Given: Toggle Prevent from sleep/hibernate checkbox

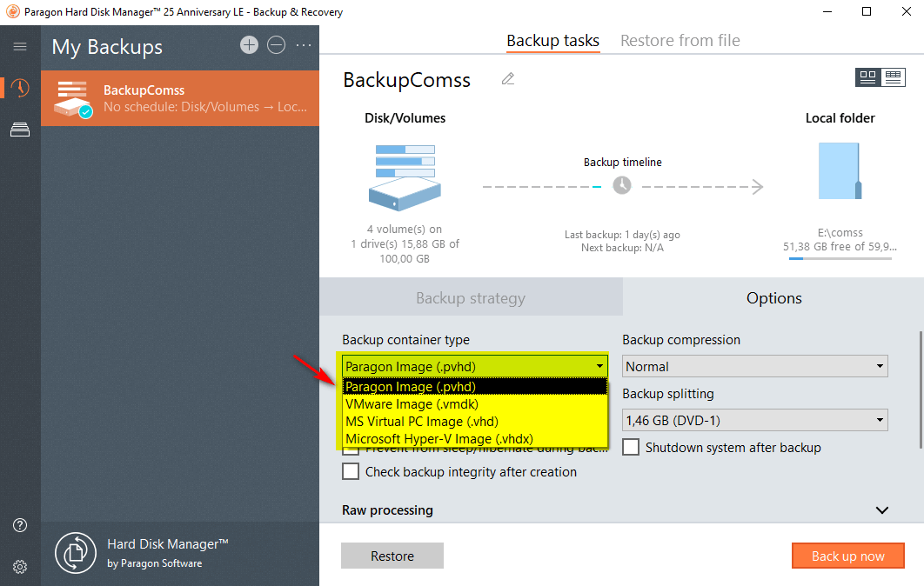Looking at the screenshot, I should point(351,450).
